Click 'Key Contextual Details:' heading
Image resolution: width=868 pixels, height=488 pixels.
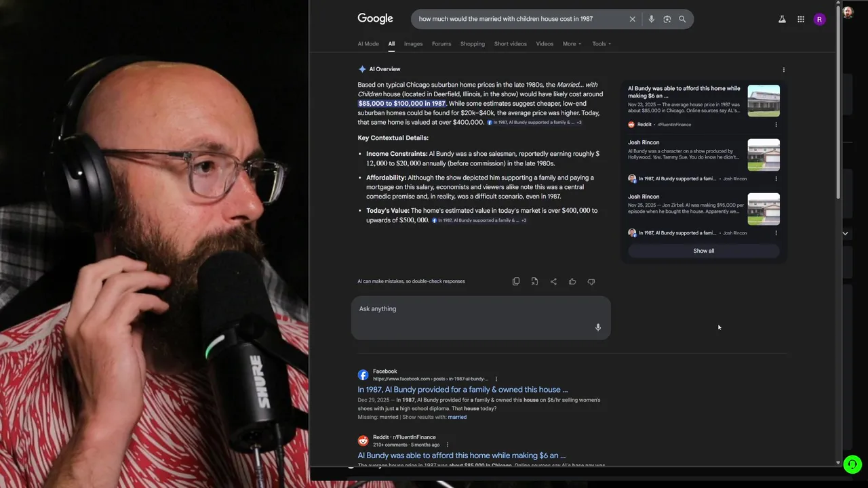pos(393,138)
